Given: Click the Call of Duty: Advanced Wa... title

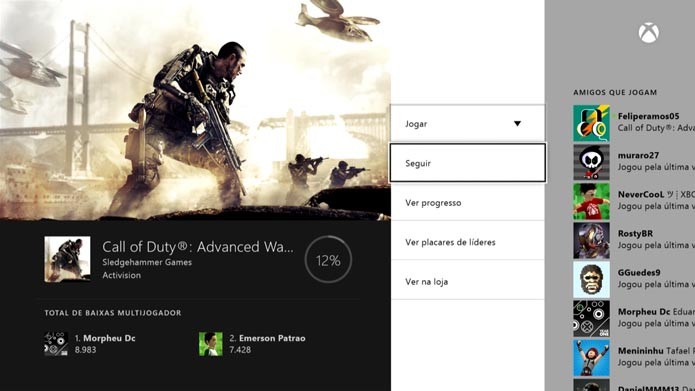Looking at the screenshot, I should point(198,247).
